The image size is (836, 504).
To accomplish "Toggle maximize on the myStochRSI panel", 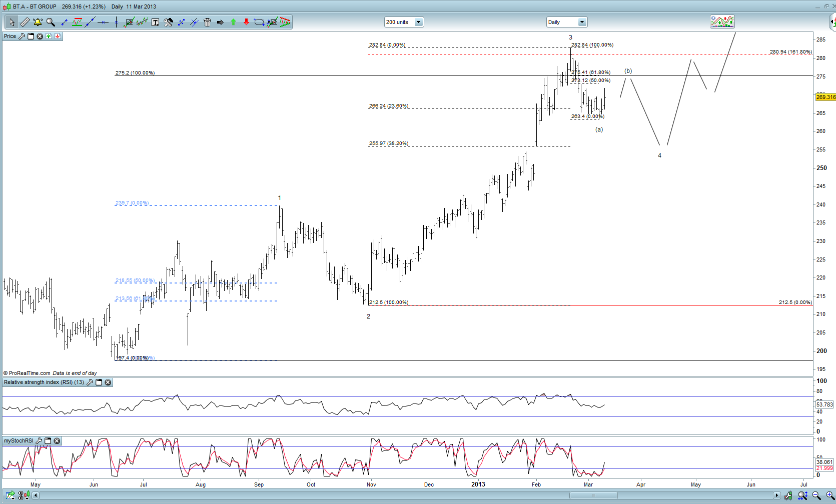I will (x=48, y=441).
